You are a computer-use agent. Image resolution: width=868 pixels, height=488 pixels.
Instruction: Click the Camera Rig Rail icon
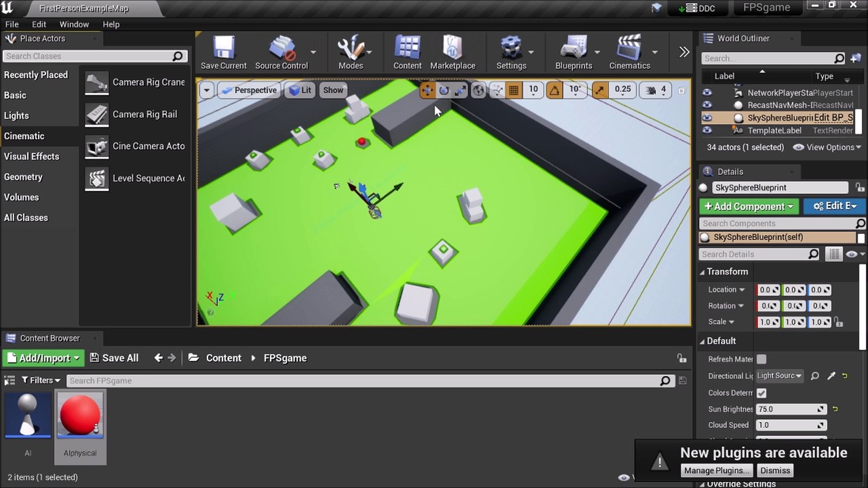coord(97,115)
